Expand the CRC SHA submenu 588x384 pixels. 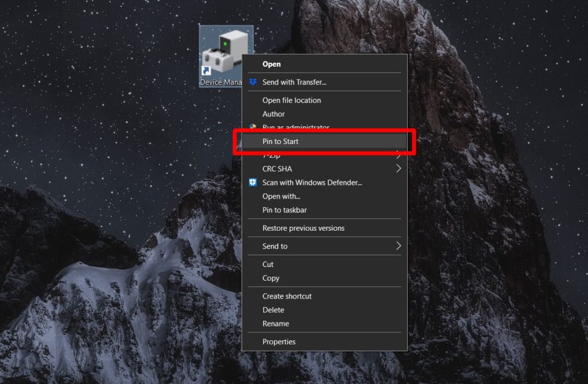tap(277, 169)
